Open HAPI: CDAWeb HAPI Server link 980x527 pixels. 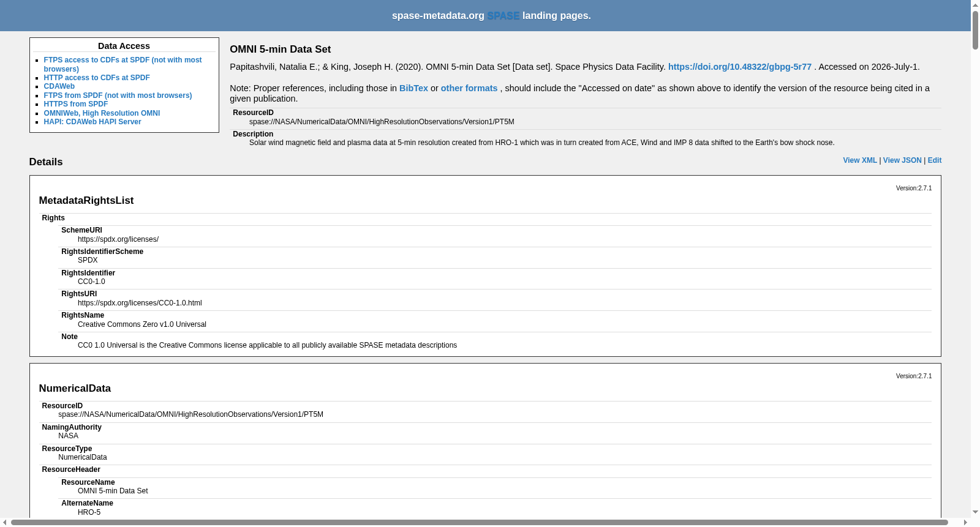(92, 122)
